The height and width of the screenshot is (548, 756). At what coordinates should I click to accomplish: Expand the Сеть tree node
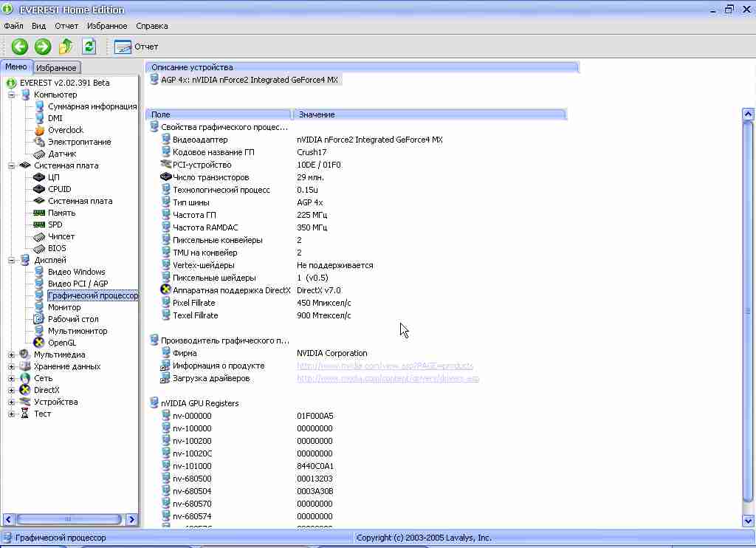[12, 379]
